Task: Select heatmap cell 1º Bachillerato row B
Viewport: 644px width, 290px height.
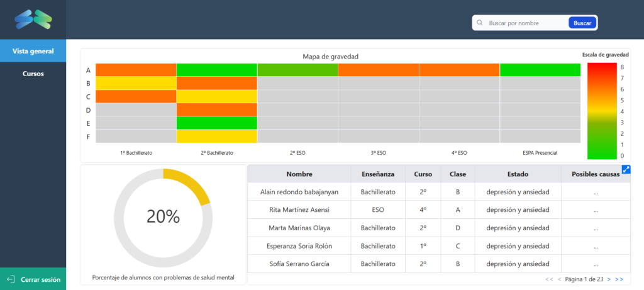Action: (136, 84)
